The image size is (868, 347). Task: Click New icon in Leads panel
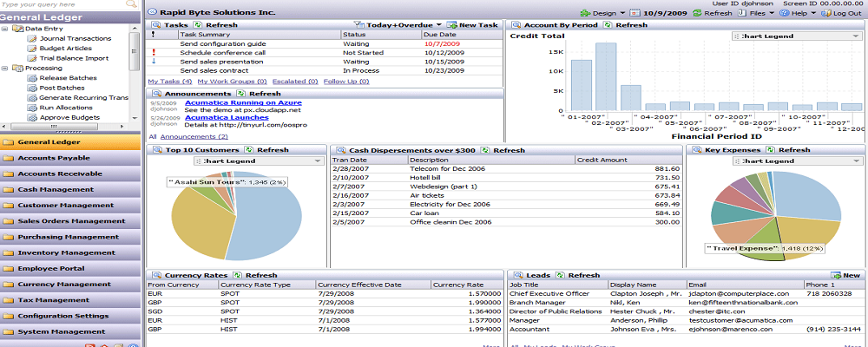[x=836, y=275]
